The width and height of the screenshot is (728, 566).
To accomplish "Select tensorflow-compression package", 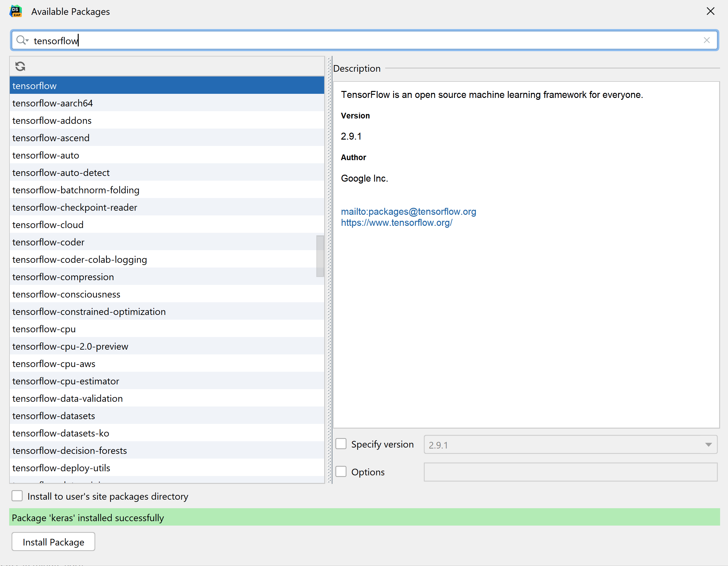I will coord(167,277).
